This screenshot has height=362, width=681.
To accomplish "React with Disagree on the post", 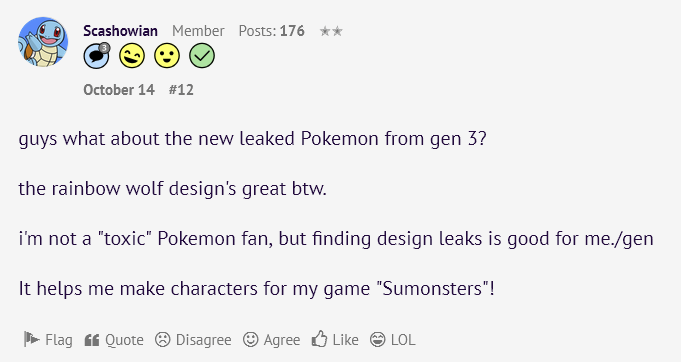I will coord(193,340).
